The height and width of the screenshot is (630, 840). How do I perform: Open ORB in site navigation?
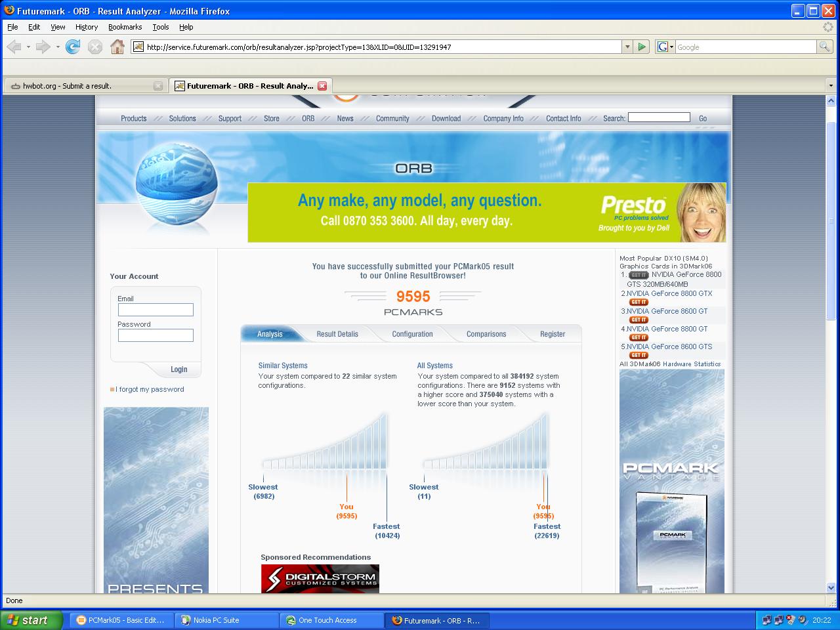(x=308, y=119)
